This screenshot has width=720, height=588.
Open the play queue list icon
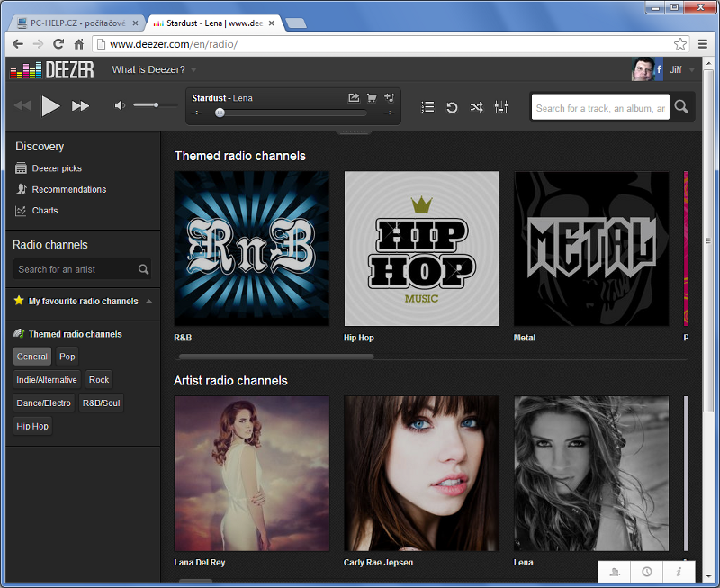pos(427,107)
